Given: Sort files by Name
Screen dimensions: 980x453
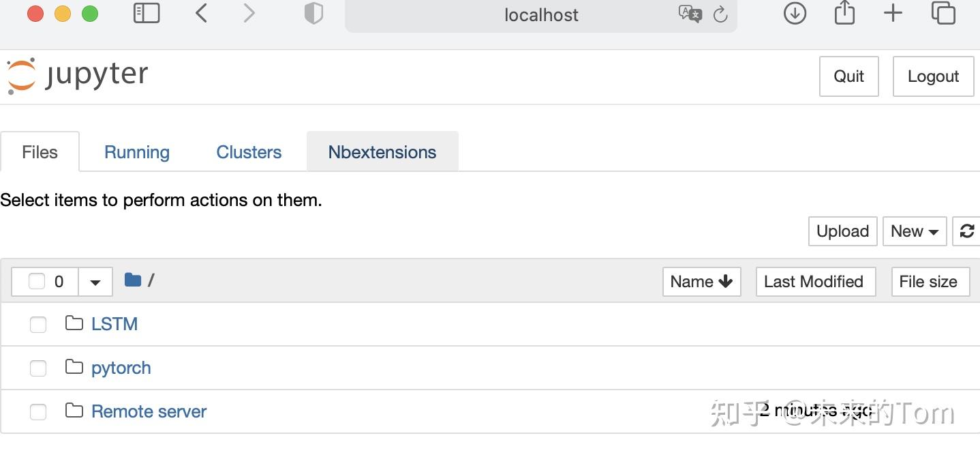Looking at the screenshot, I should 701,282.
